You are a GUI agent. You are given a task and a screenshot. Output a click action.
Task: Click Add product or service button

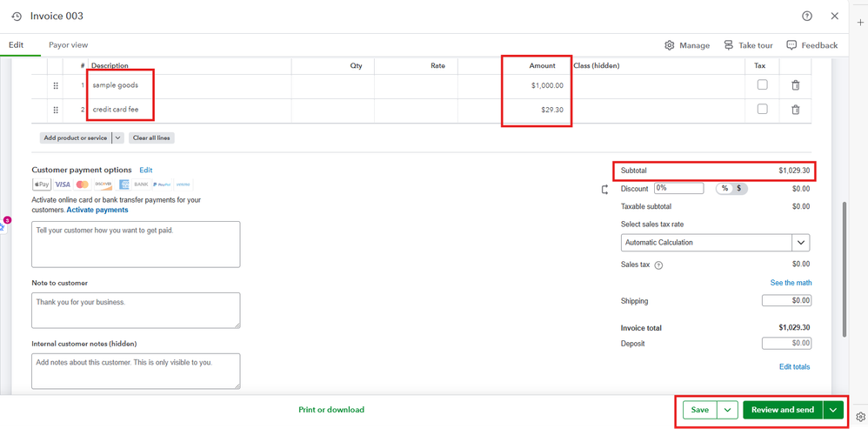click(x=76, y=137)
